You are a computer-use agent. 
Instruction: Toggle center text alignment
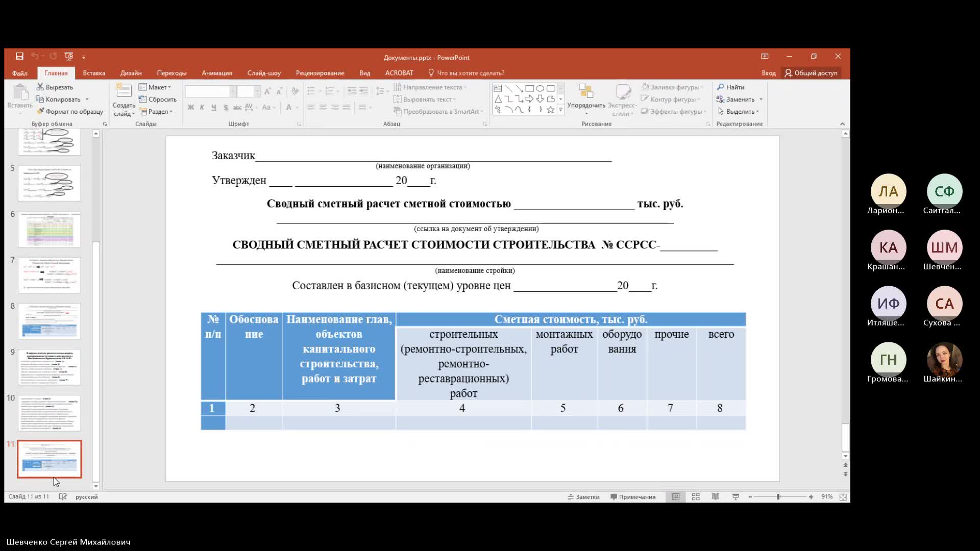coord(323,108)
